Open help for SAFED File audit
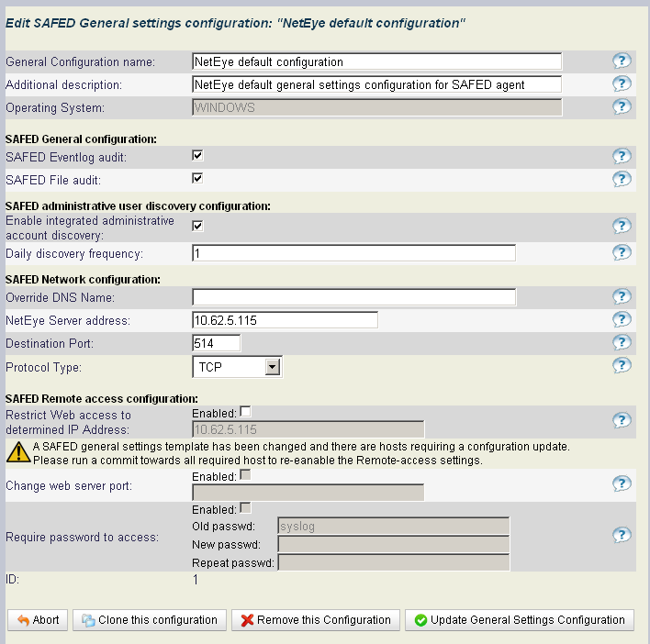 coord(622,179)
